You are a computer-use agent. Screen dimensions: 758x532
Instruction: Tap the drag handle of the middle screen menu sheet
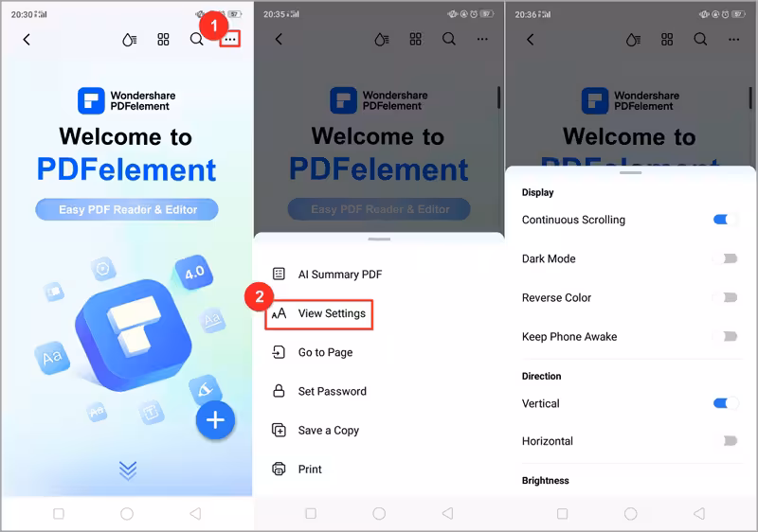379,239
